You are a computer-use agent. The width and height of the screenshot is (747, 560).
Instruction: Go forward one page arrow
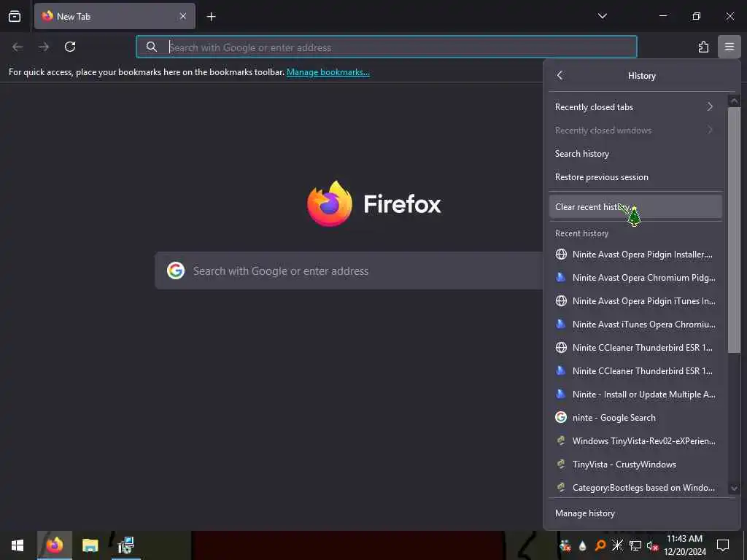click(44, 47)
